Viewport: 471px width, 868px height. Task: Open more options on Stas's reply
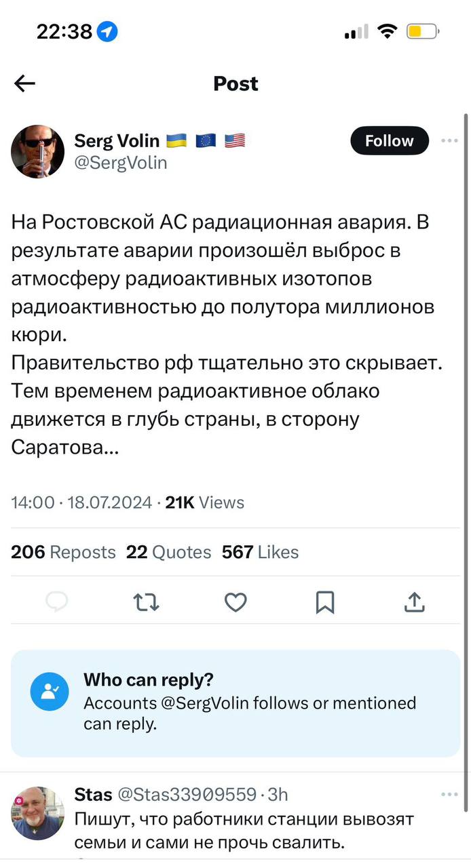coord(449,795)
